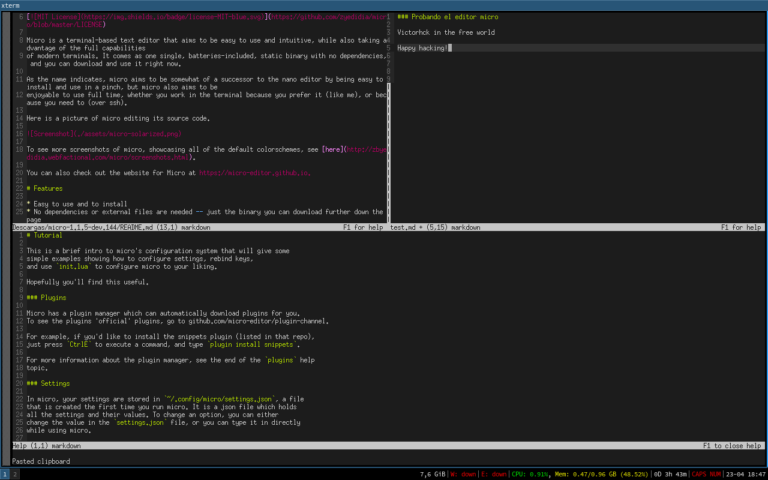The width and height of the screenshot is (768, 480).
Task: Click 'F1 to close help' hint
Action: click(x=732, y=446)
